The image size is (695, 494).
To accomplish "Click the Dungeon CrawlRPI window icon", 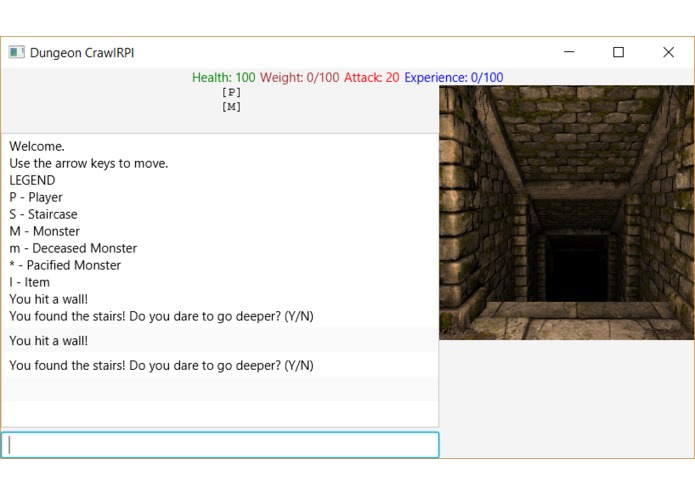I will pyautogui.click(x=16, y=52).
